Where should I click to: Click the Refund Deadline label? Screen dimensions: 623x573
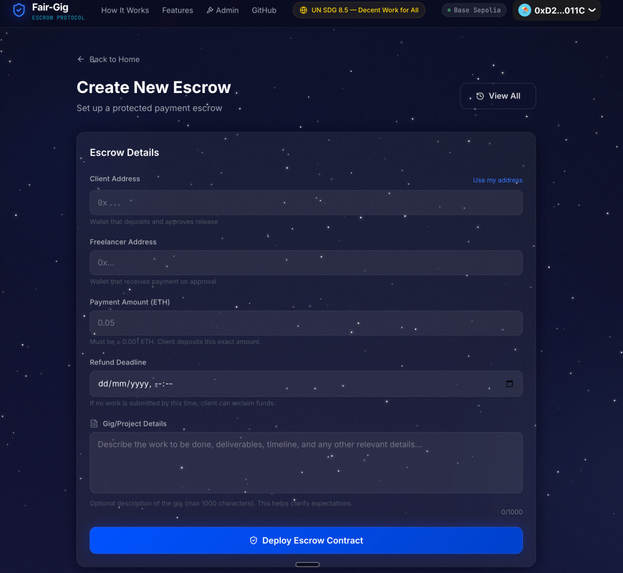click(x=118, y=362)
